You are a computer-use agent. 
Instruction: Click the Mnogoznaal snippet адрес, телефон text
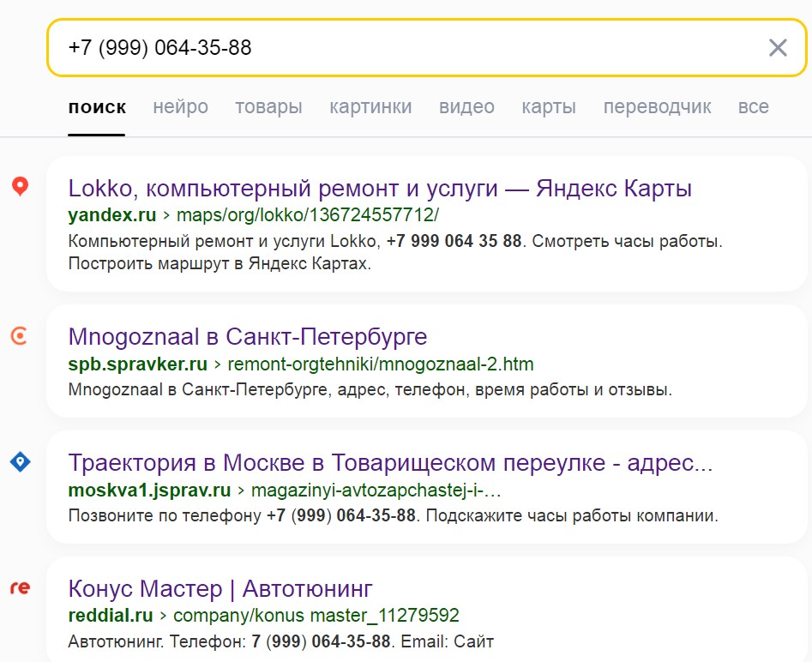(370, 389)
